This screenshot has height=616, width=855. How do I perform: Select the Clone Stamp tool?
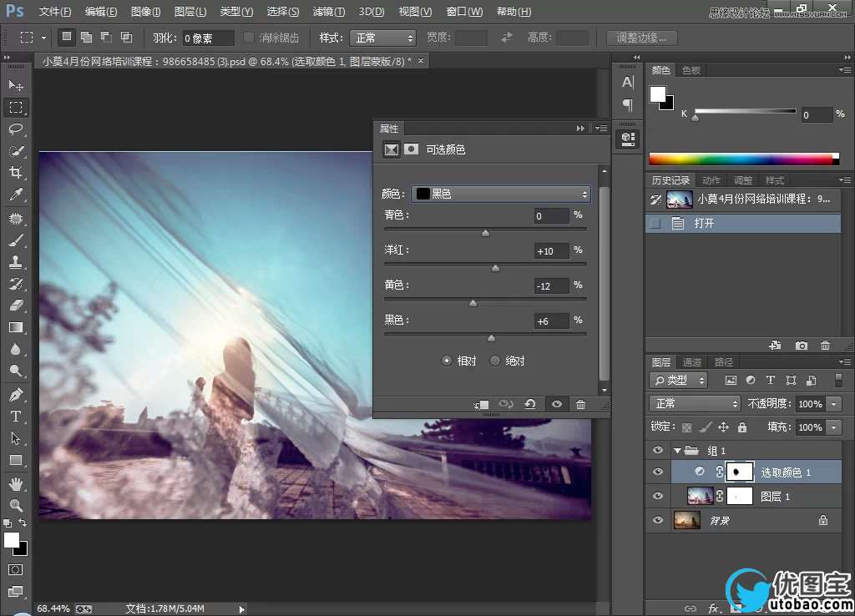pos(16,262)
